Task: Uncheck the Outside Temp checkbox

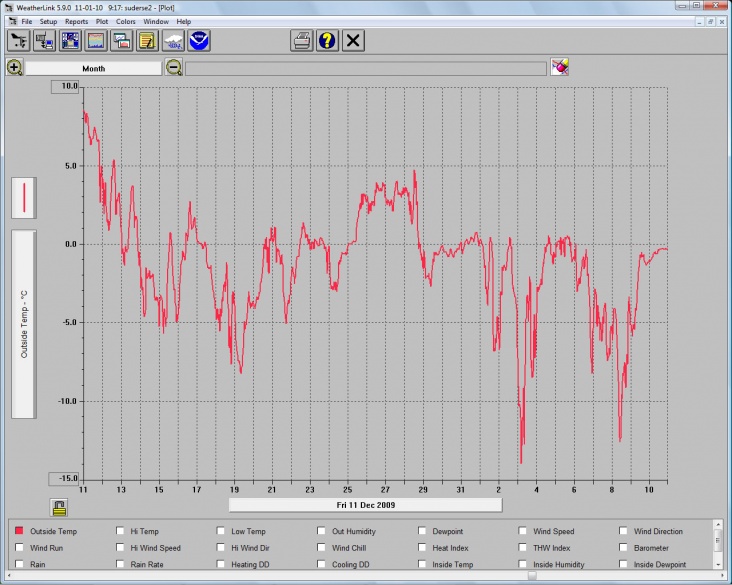Action: pyautogui.click(x=19, y=532)
